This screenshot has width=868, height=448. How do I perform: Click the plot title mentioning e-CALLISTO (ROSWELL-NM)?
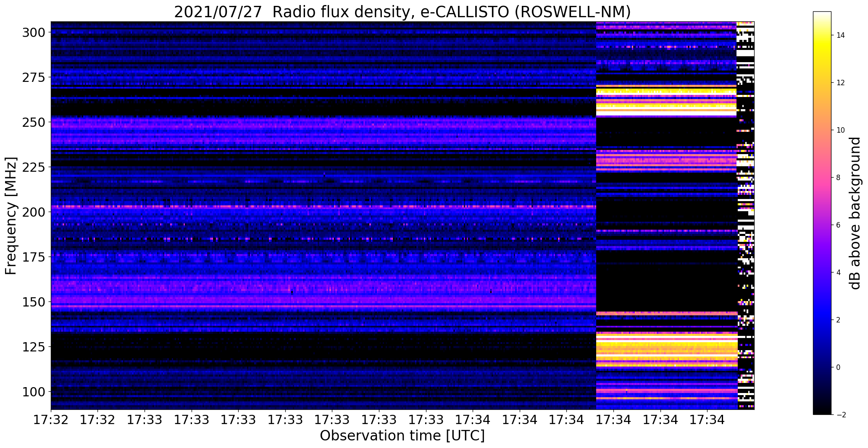(402, 12)
